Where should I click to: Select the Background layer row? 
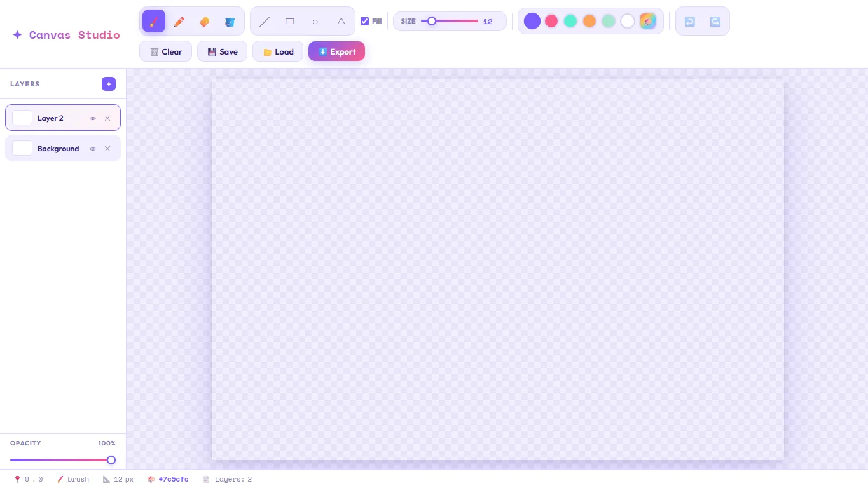(63, 148)
